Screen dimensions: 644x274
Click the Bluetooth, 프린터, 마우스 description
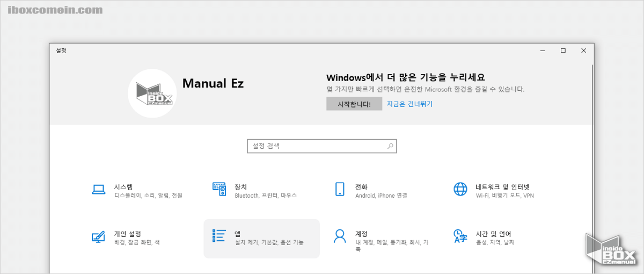click(266, 196)
